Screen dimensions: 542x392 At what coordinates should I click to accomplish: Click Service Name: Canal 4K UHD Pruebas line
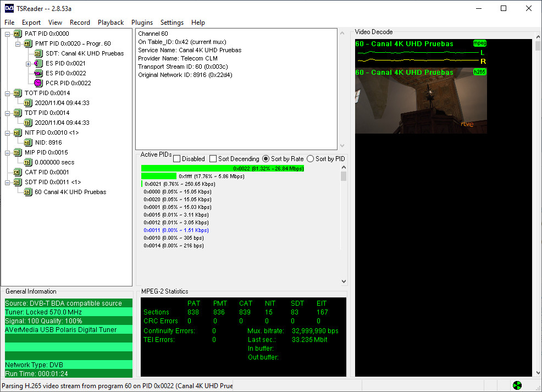[x=190, y=50]
